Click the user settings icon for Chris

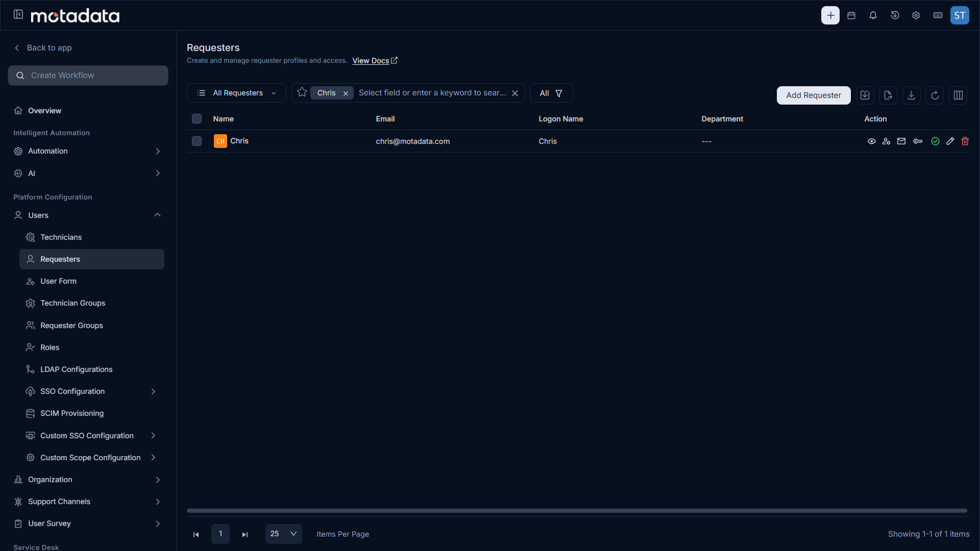coord(886,141)
